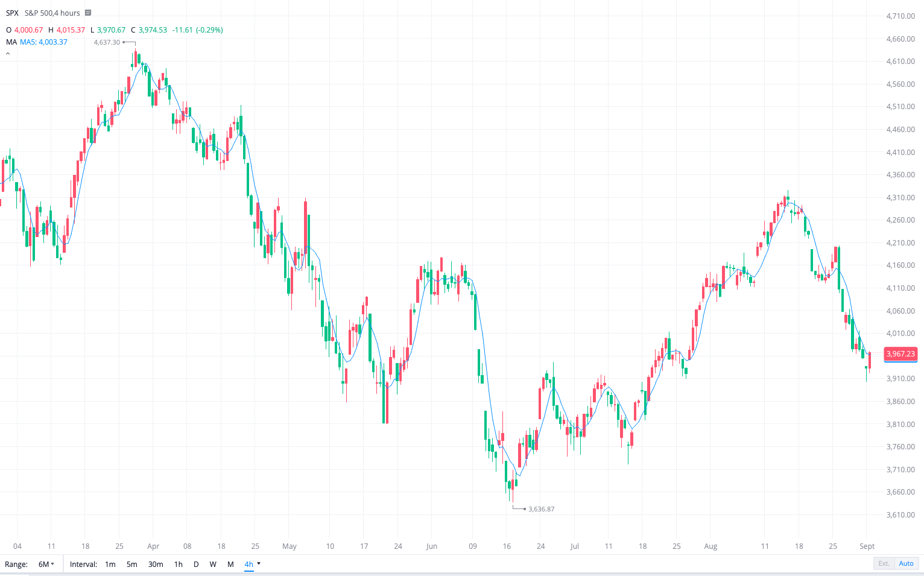Screen dimensions: 924x576
Task: Select the 1m interval
Action: pyautogui.click(x=110, y=564)
